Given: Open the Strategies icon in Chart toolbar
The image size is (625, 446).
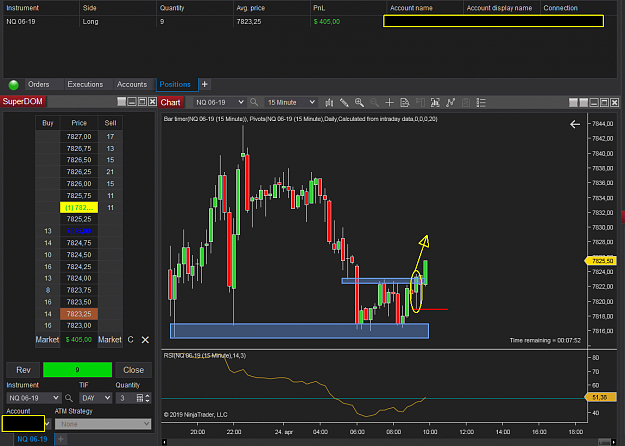Looking at the screenshot, I should click(466, 102).
